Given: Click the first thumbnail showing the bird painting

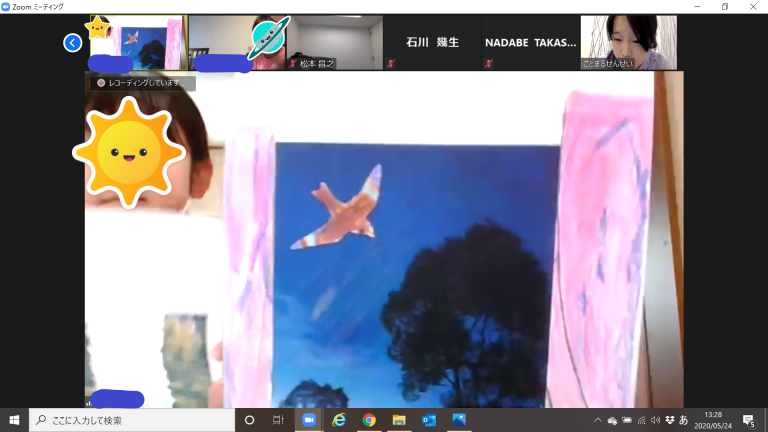Looking at the screenshot, I should [x=137, y=42].
